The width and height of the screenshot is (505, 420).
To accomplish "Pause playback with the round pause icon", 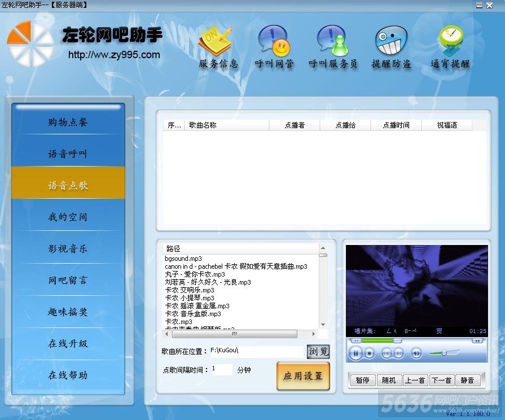I will pos(355,353).
